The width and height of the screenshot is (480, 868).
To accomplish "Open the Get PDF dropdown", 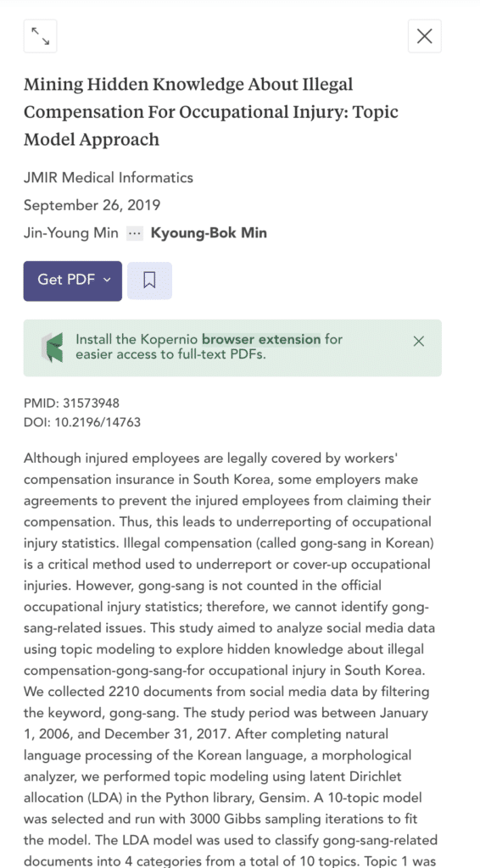I will 73,281.
